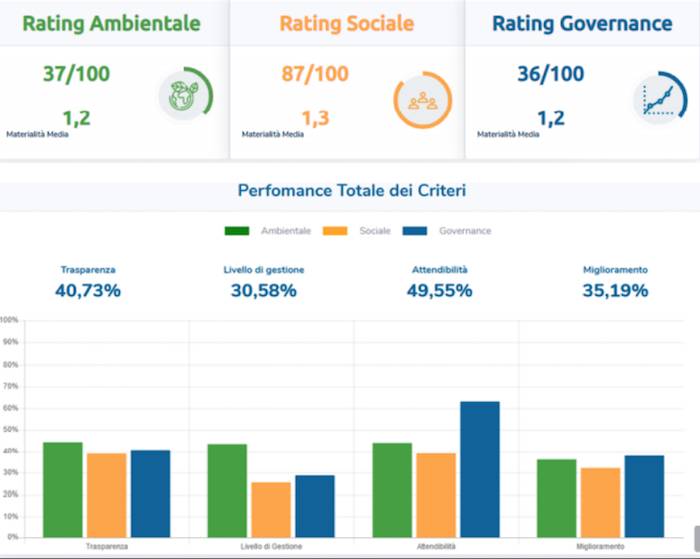Click the orange Sociale legend swatch
The width and height of the screenshot is (700, 559).
335,231
